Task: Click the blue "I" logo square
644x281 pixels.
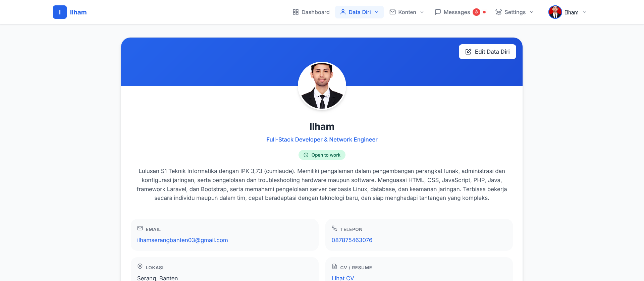Action: pyautogui.click(x=60, y=12)
